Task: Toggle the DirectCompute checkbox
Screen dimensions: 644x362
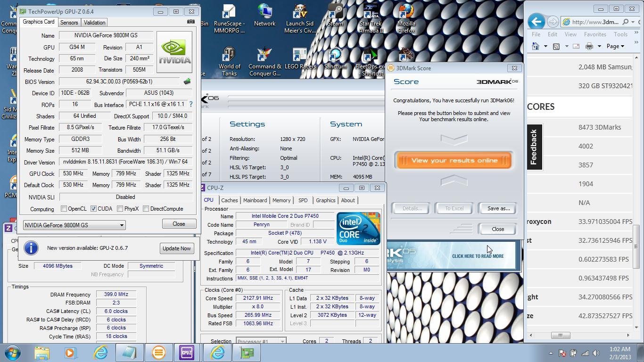Action: click(146, 209)
